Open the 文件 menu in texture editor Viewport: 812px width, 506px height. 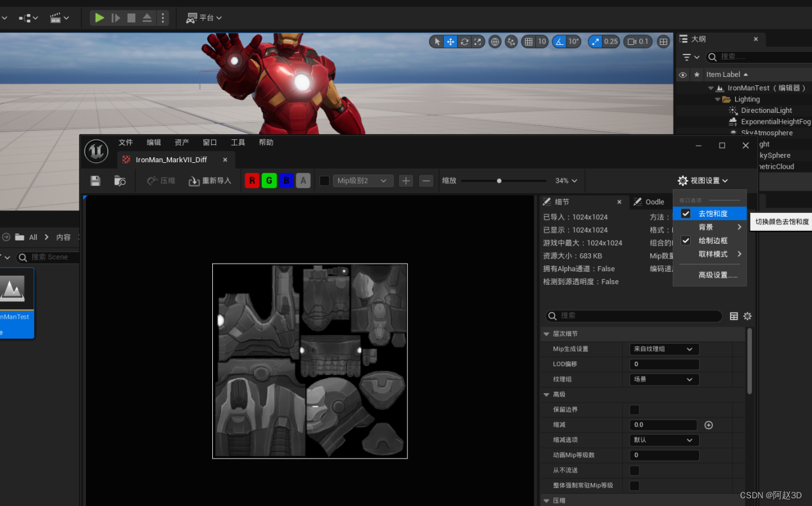pyautogui.click(x=126, y=142)
